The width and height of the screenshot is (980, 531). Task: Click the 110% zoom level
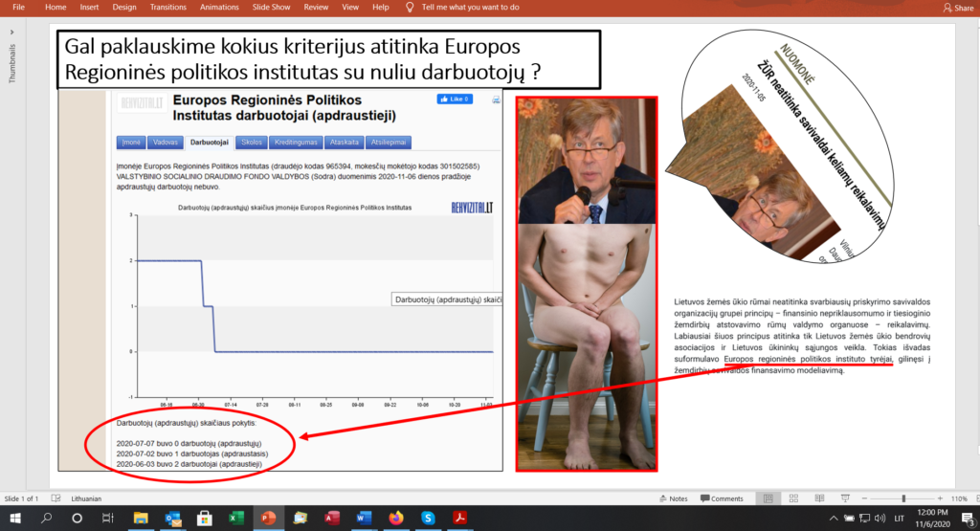(x=959, y=498)
